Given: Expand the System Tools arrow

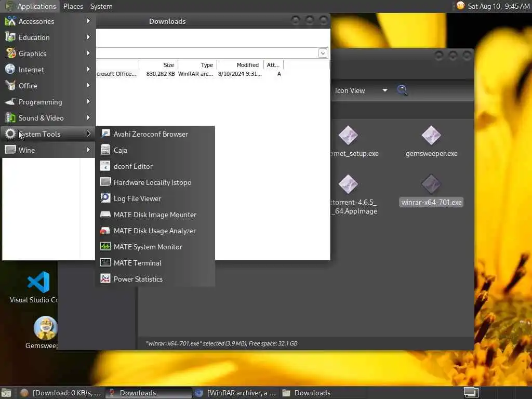Looking at the screenshot, I should click(x=88, y=134).
